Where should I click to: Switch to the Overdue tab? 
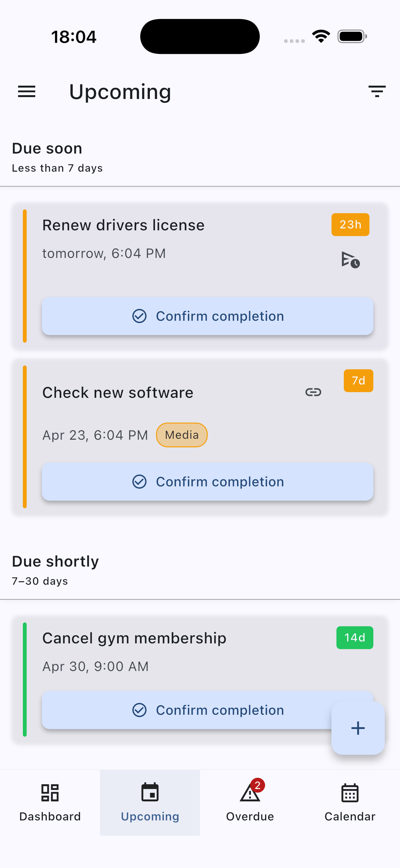pos(250,802)
